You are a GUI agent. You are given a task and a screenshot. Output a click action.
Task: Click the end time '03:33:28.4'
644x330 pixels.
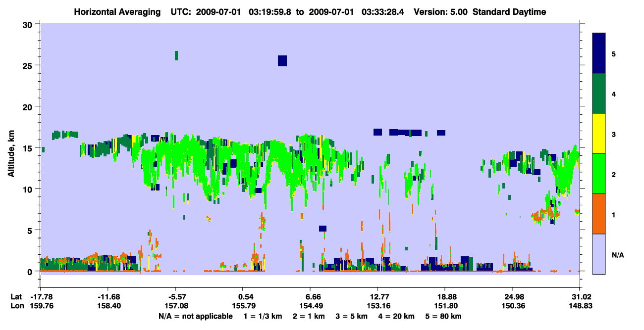(382, 12)
